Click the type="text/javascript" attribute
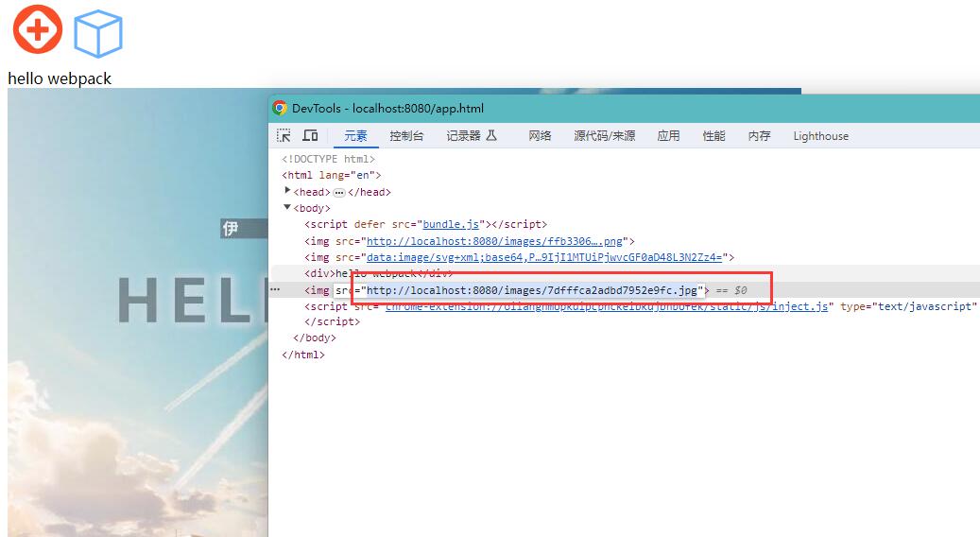Image resolution: width=980 pixels, height=537 pixels. pyautogui.click(x=907, y=306)
